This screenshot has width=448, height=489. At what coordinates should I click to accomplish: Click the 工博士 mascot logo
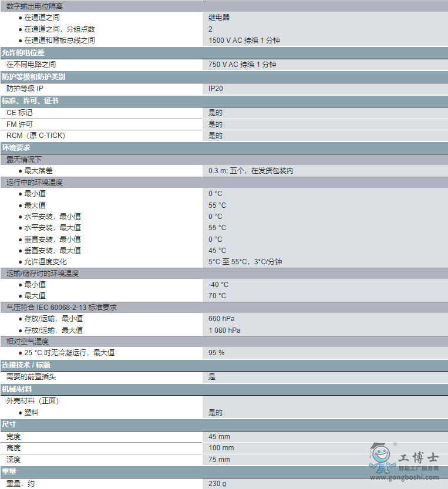(x=381, y=457)
